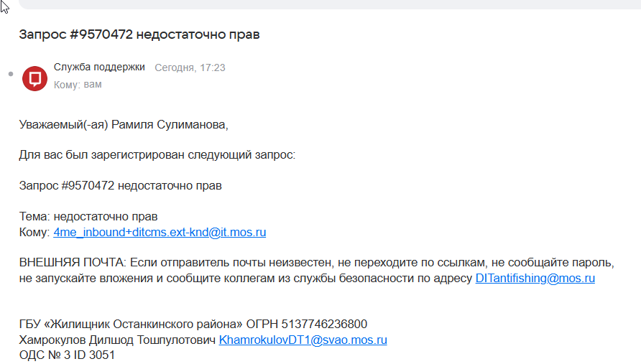Expand recipient details Кому: вам

[78, 85]
